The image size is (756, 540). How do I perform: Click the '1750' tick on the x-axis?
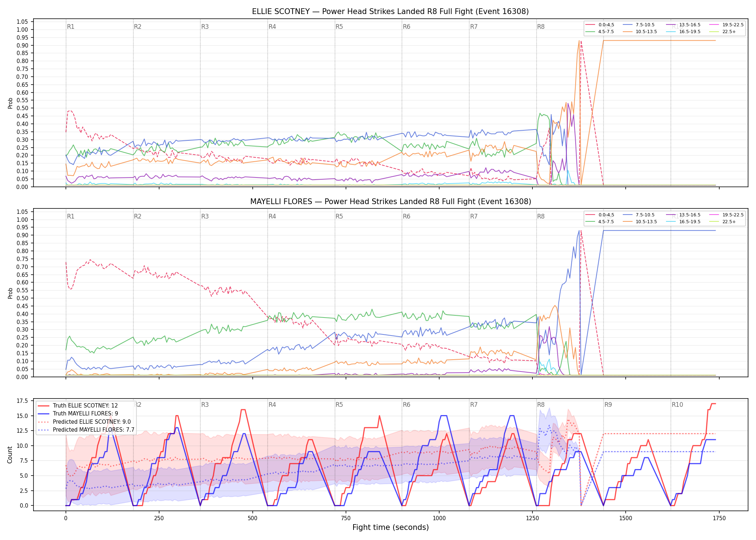point(719,518)
